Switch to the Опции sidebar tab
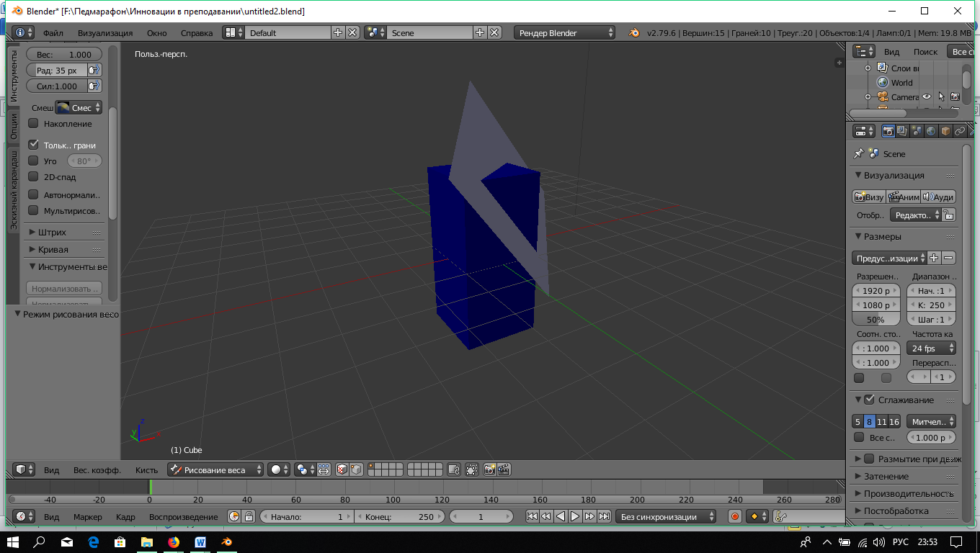Screen dimensions: 980x553 tap(13, 127)
